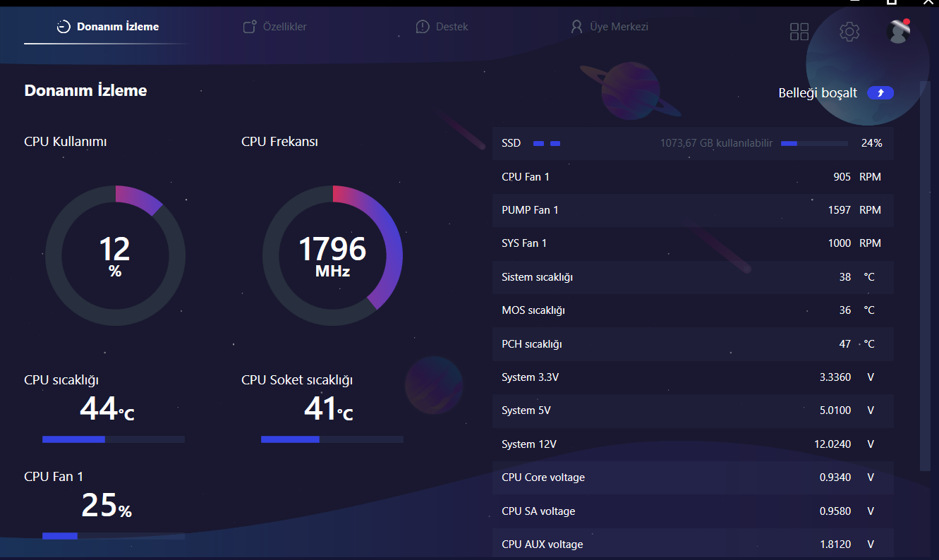939x560 pixels.
Task: Open settings via the gear icon
Action: (849, 32)
